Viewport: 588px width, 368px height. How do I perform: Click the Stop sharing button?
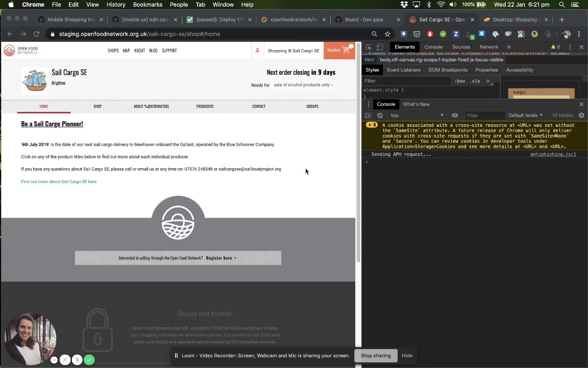pyautogui.click(x=376, y=356)
